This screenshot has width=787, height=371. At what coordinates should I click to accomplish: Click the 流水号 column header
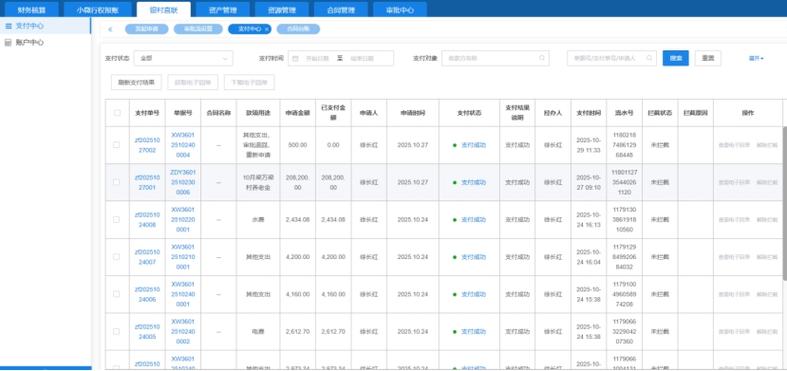click(624, 113)
